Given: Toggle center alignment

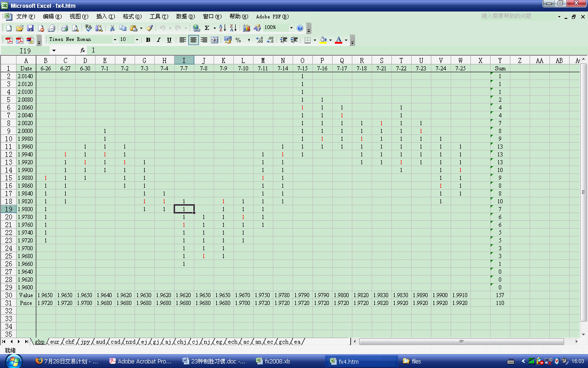Looking at the screenshot, I should click(193, 40).
